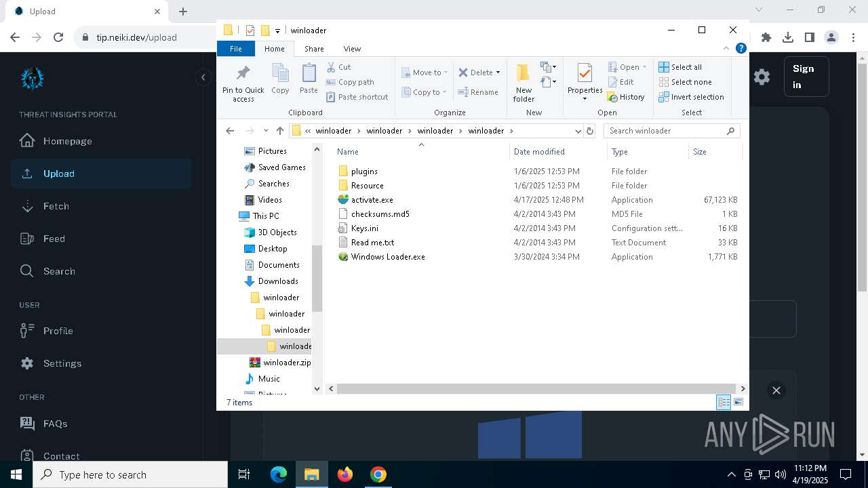
Task: Open Microsoft Edge from the taskbar
Action: click(279, 474)
